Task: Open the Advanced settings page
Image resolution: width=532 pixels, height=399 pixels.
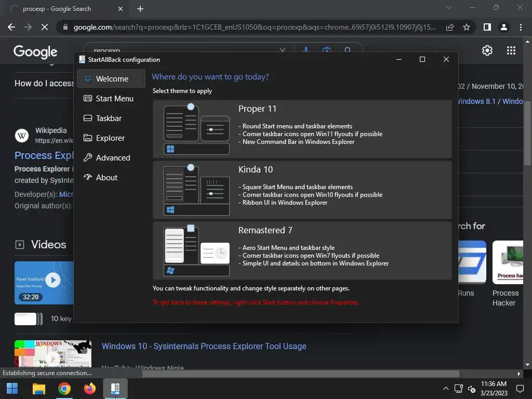Action: point(111,158)
